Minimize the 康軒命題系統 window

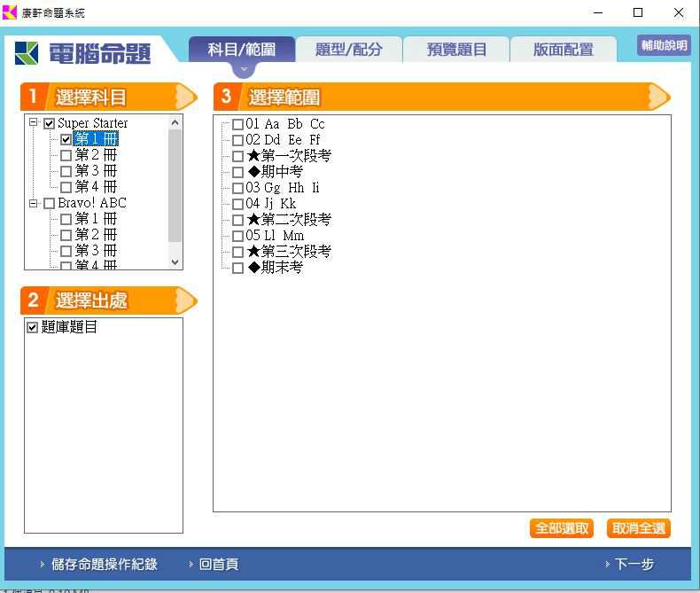(x=598, y=12)
